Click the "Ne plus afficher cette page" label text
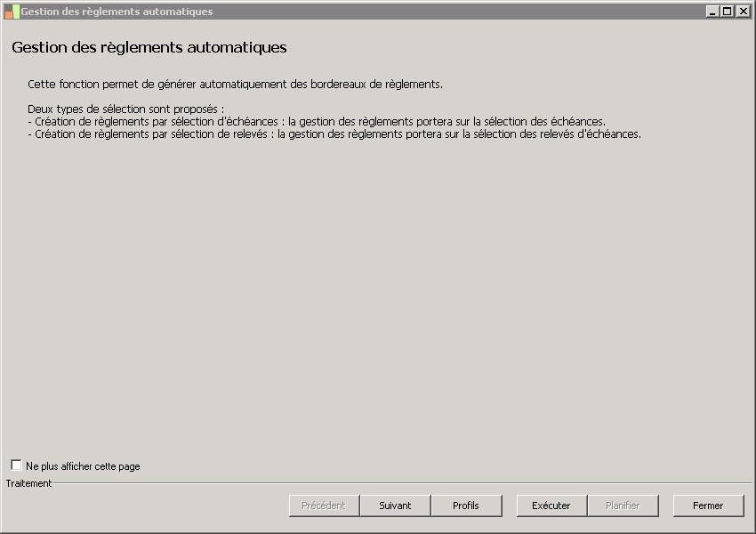 (83, 466)
